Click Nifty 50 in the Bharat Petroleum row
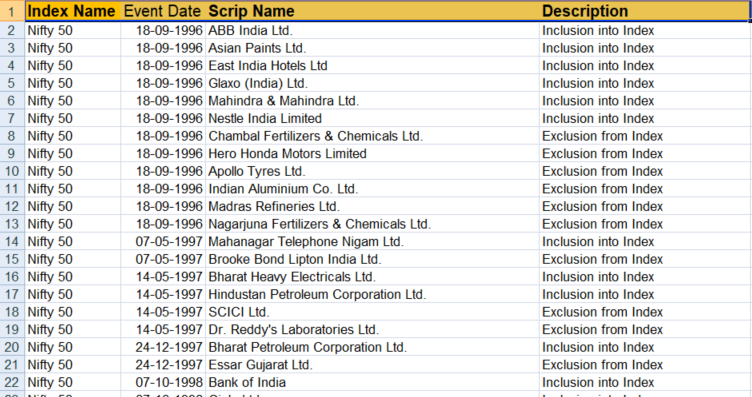This screenshot has width=752, height=397. click(x=72, y=347)
